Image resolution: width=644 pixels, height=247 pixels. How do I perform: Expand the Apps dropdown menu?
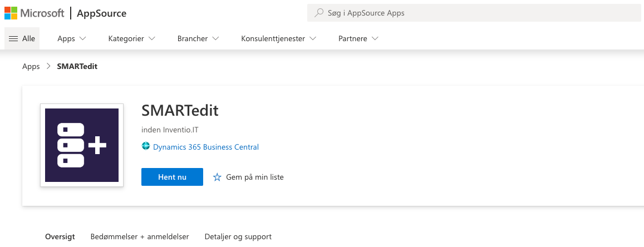pos(72,38)
